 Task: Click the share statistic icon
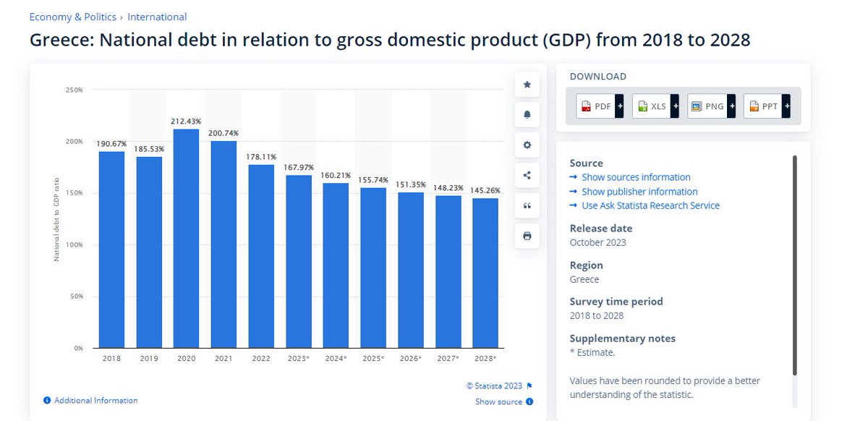tap(527, 175)
